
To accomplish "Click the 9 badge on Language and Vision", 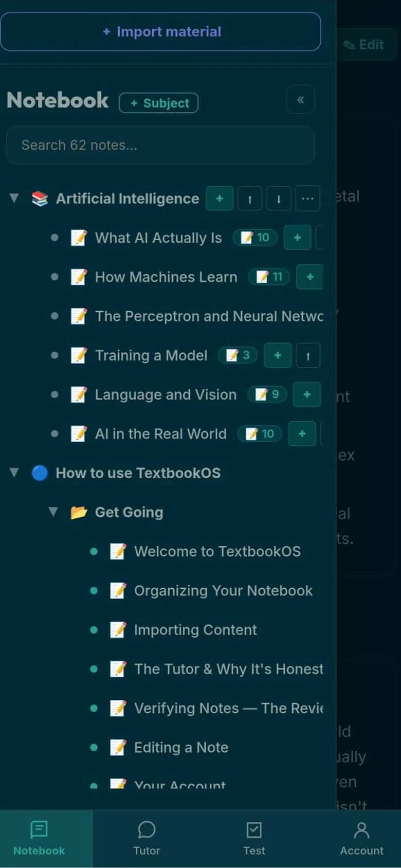I will (x=267, y=394).
